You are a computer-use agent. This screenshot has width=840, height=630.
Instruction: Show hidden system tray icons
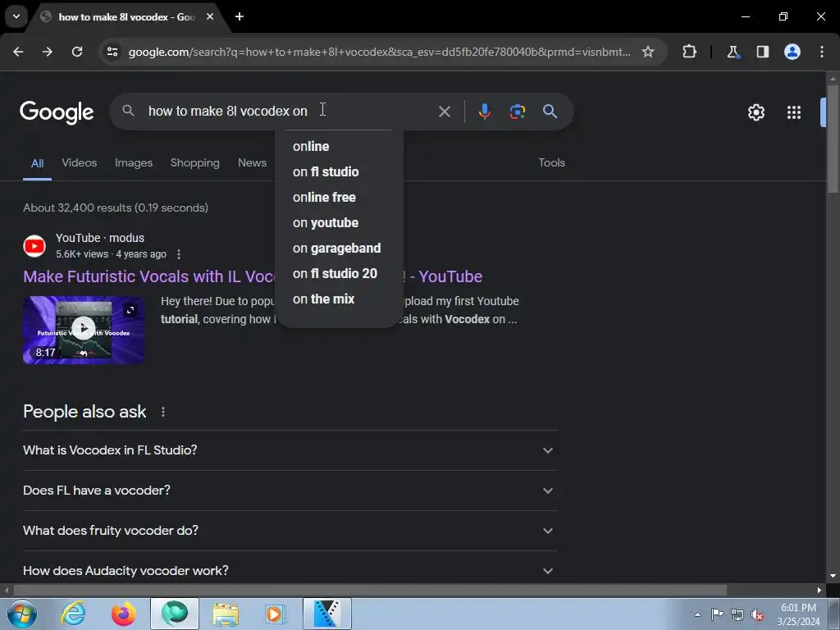pyautogui.click(x=697, y=614)
